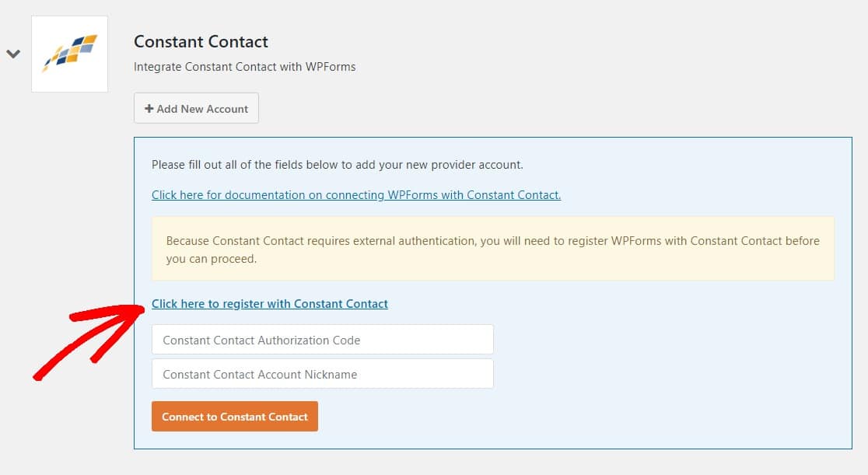Viewport: 868px width, 475px height.
Task: Click the 'you can proceed.' line in the notice
Action: click(x=212, y=259)
